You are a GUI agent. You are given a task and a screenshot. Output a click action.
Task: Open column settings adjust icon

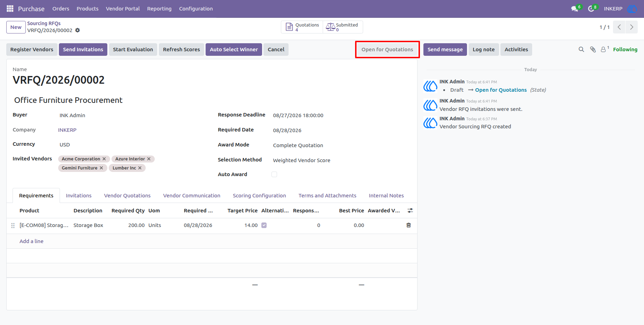click(x=410, y=211)
